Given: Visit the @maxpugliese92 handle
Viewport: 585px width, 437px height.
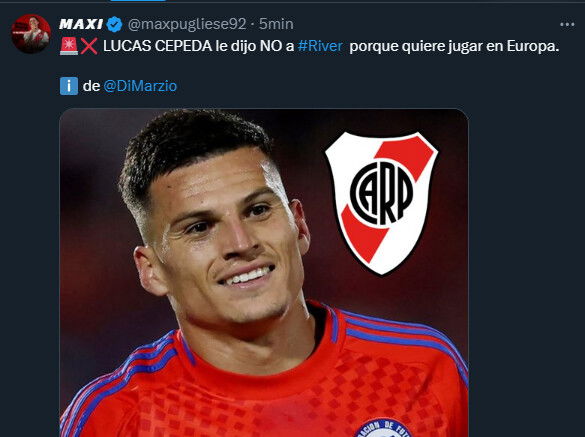Looking at the screenshot, I should (x=187, y=25).
